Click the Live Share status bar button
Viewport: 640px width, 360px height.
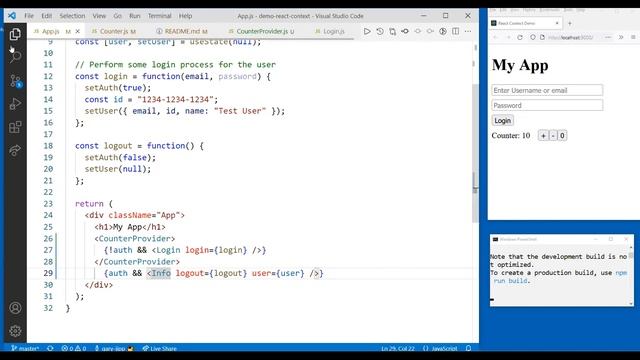(x=160, y=348)
